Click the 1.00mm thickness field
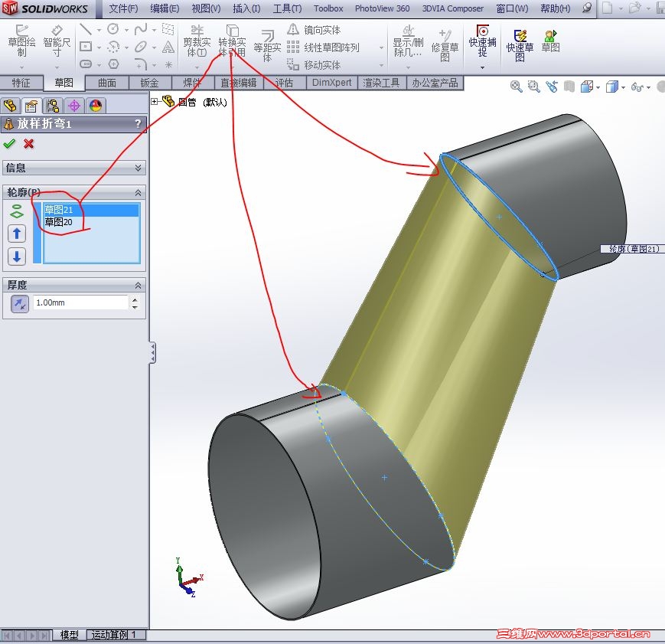 coord(80,302)
